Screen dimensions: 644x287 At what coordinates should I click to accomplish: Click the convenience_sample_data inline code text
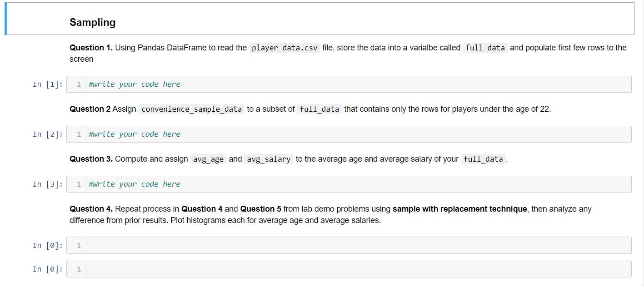[x=190, y=109]
